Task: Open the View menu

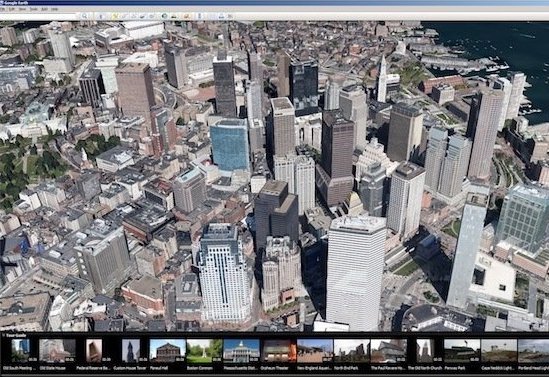Action: (x=22, y=9)
